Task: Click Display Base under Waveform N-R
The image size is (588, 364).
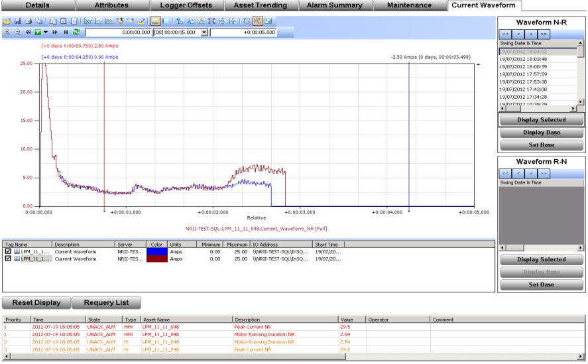Action: pos(542,133)
